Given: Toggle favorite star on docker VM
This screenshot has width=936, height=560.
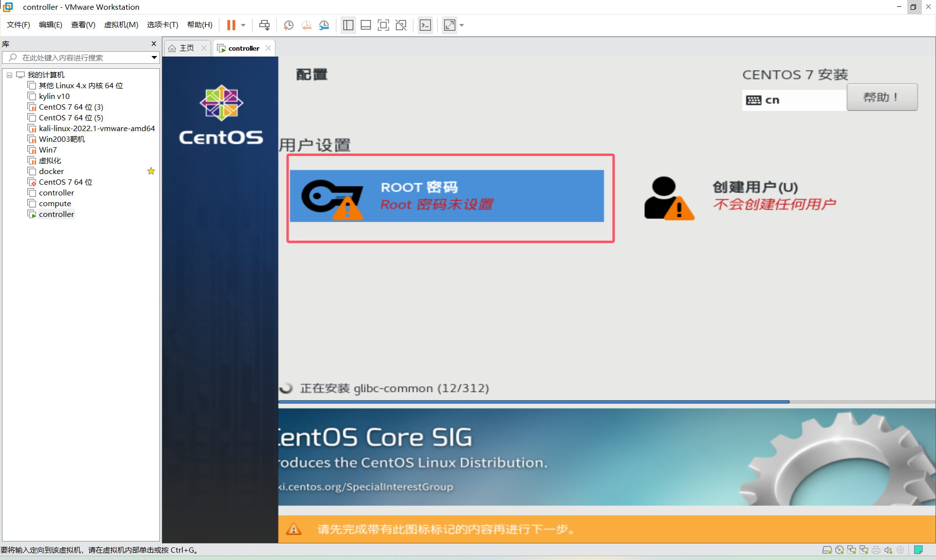Looking at the screenshot, I should [151, 171].
